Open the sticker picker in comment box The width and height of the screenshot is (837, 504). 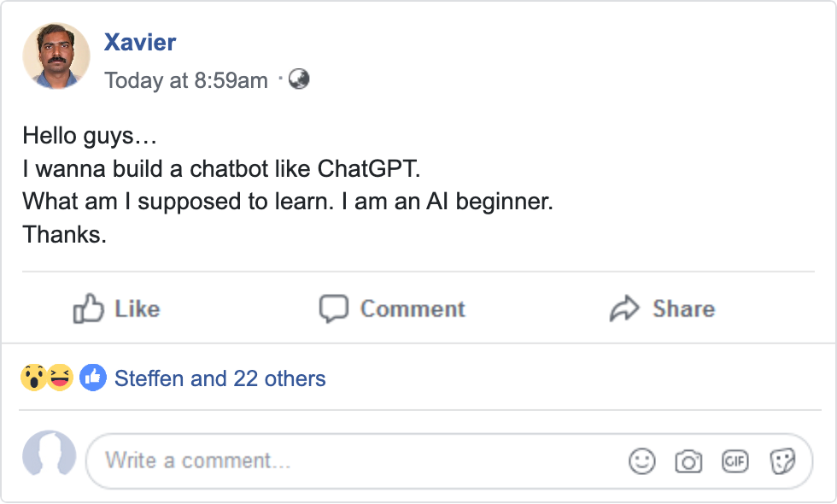pyautogui.click(x=781, y=461)
